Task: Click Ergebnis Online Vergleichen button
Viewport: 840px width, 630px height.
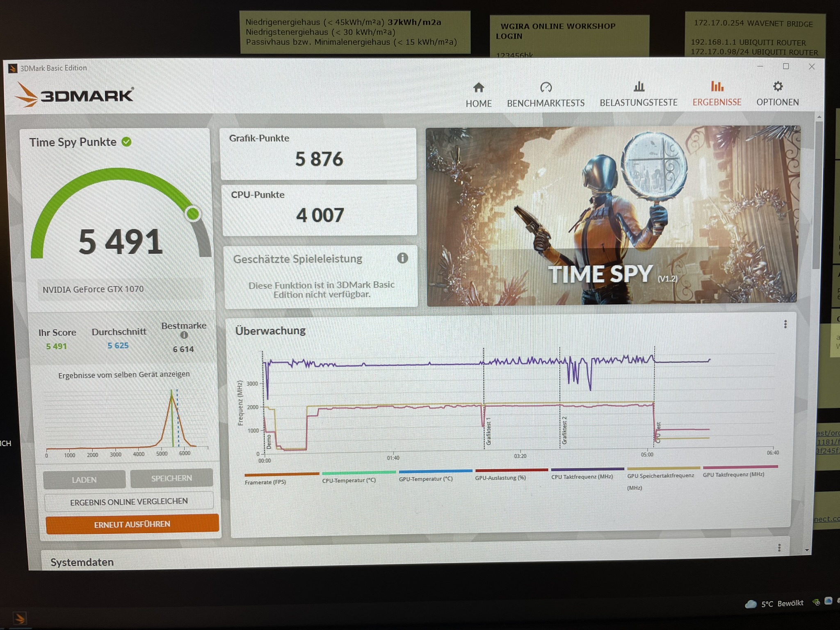Action: click(129, 502)
